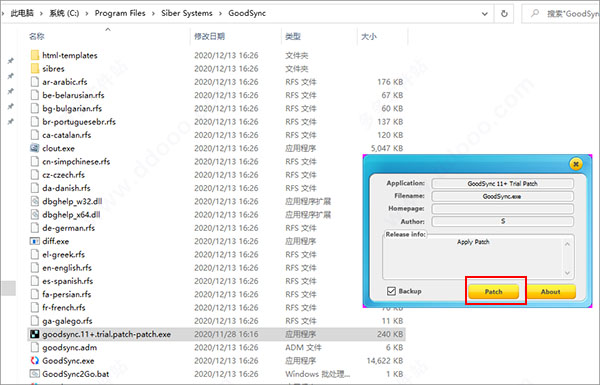600x385 pixels.
Task: Click the Filename field showing GoodSync.exe
Action: point(502,196)
